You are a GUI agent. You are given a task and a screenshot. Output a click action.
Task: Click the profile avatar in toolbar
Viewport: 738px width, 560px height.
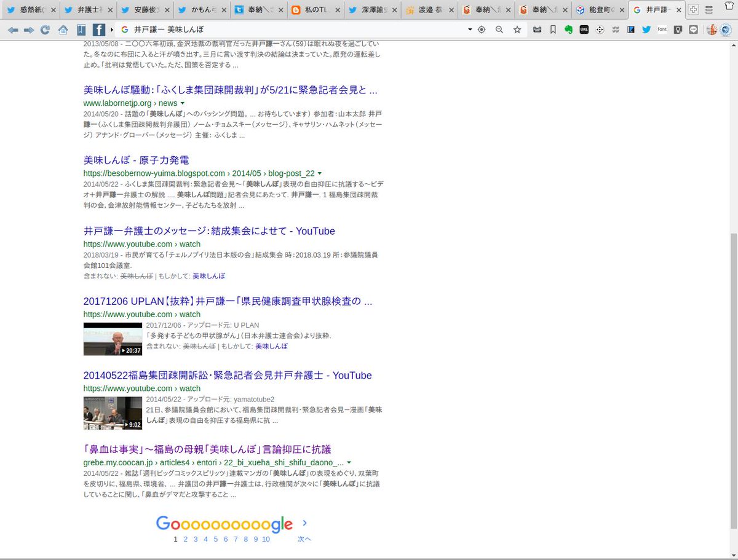[712, 30]
